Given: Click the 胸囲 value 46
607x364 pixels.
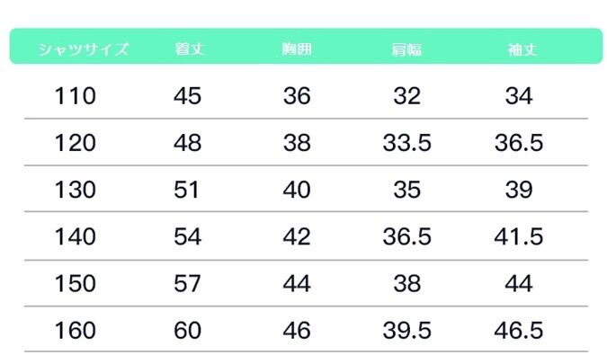Looking at the screenshot, I should point(297,331).
